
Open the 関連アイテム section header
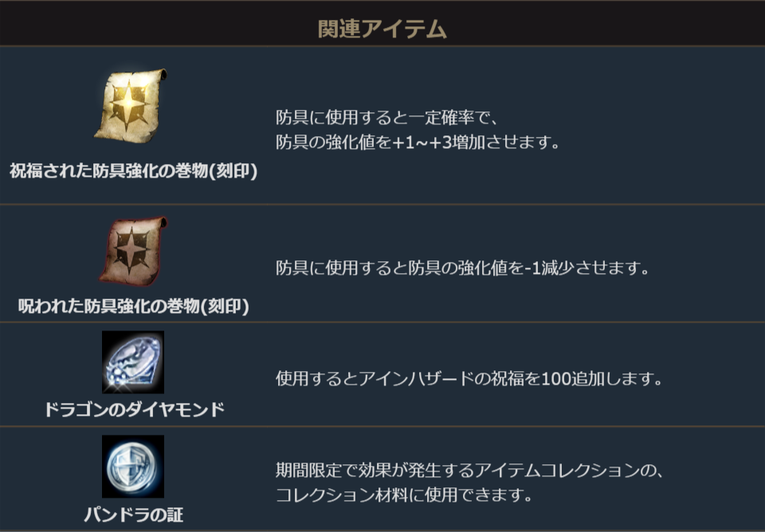(382, 29)
